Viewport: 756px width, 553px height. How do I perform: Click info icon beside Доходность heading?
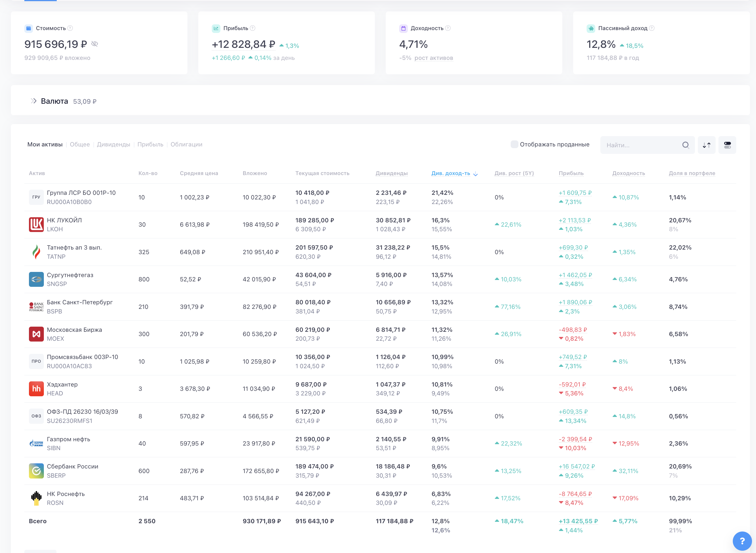[x=448, y=28]
